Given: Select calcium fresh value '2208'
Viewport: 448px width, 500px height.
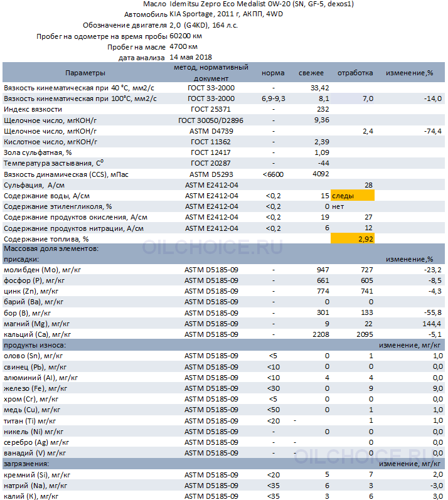Looking at the screenshot, I should tap(321, 334).
